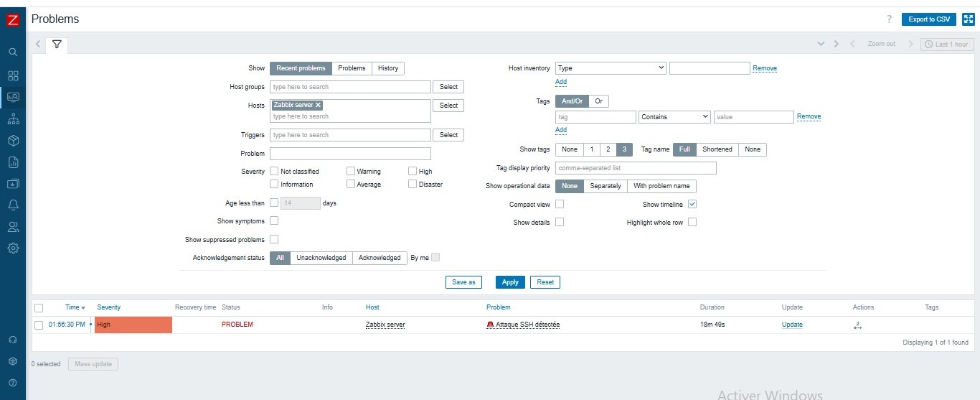980x400 pixels.
Task: Click the Apply filter button
Action: click(x=510, y=282)
